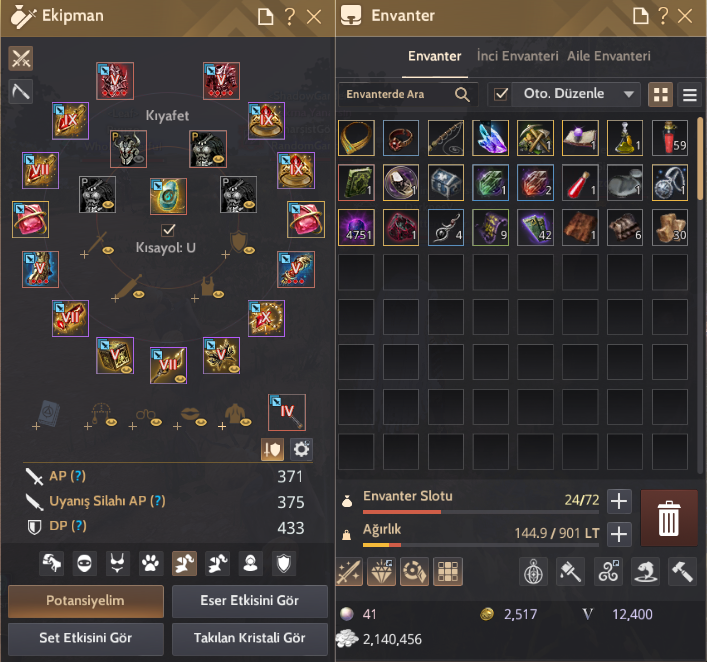Switch to grid view layout icon

click(661, 94)
